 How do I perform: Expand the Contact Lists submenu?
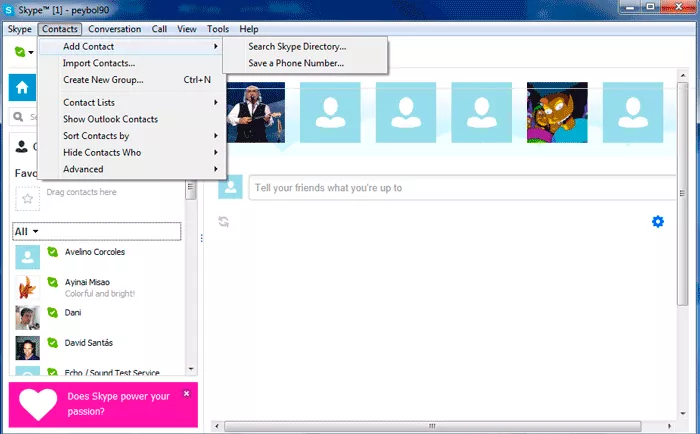(x=130, y=103)
